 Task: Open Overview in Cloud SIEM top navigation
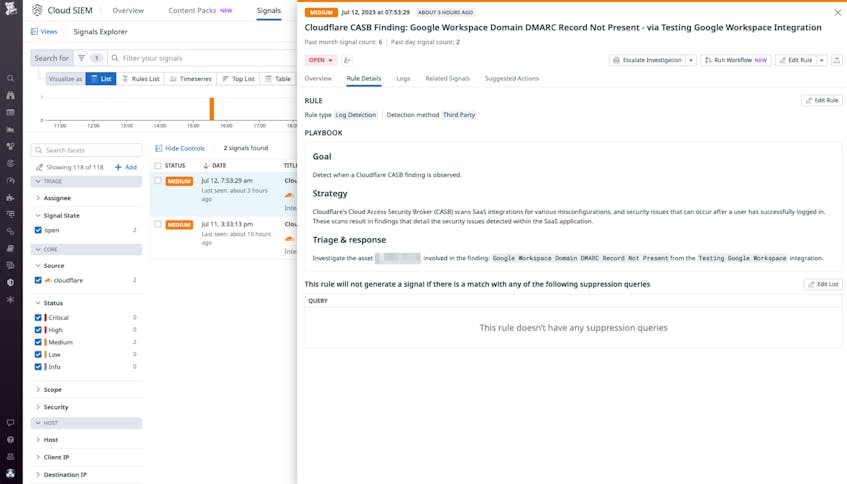pos(128,10)
